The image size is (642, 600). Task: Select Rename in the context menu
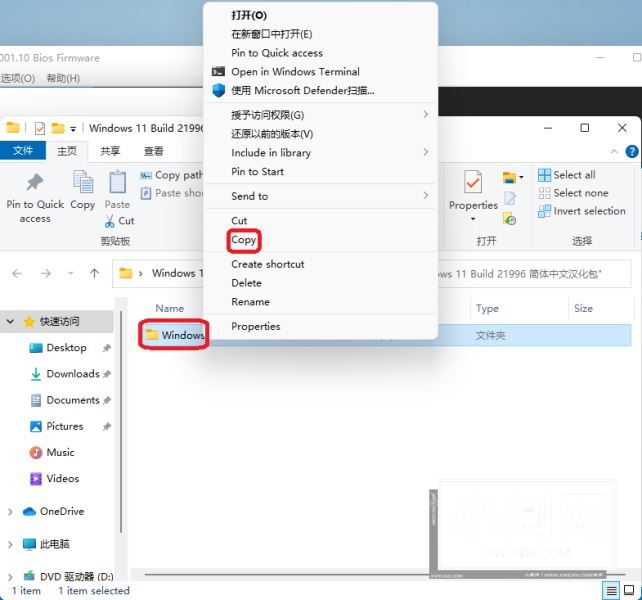pos(321,302)
